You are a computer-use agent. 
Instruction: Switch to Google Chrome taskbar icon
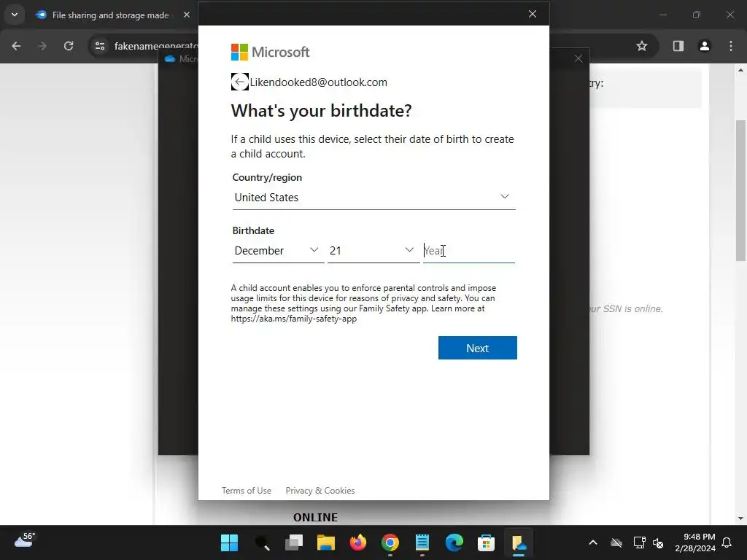(x=390, y=542)
